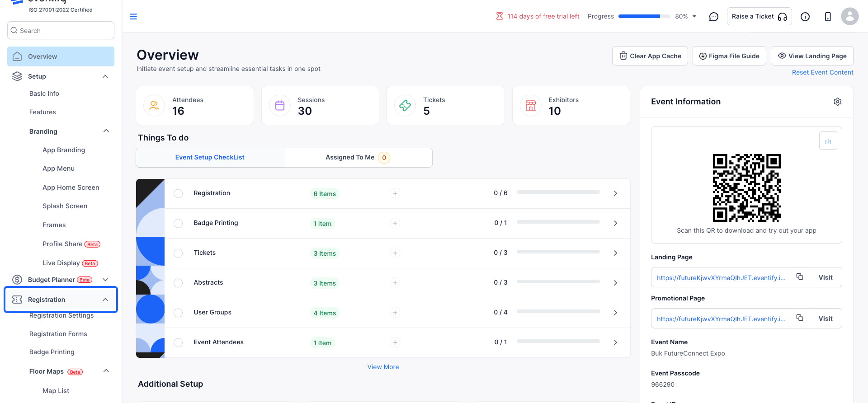Click Abstracts row progress bar
Image resolution: width=868 pixels, height=403 pixels.
(x=558, y=281)
